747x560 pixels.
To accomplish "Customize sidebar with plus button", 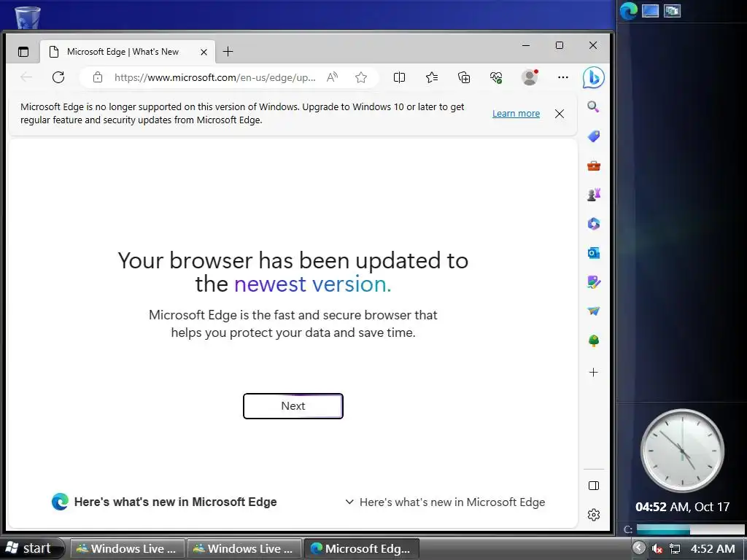I will tap(594, 373).
